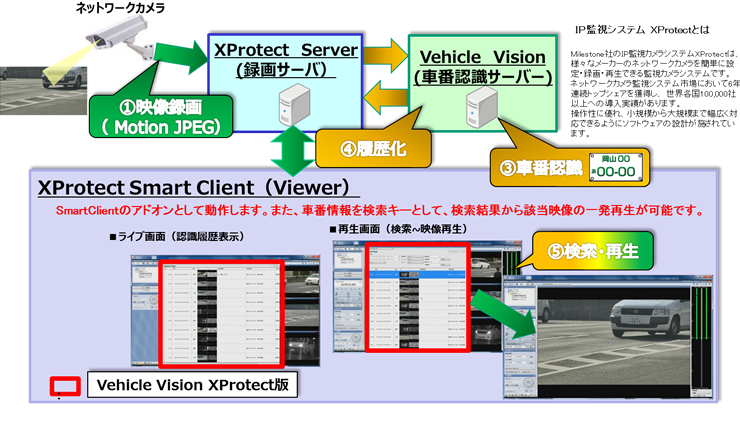This screenshot has width=740, height=430.
Task: Click the red SmartClientのアドオン description line
Action: coord(380,210)
